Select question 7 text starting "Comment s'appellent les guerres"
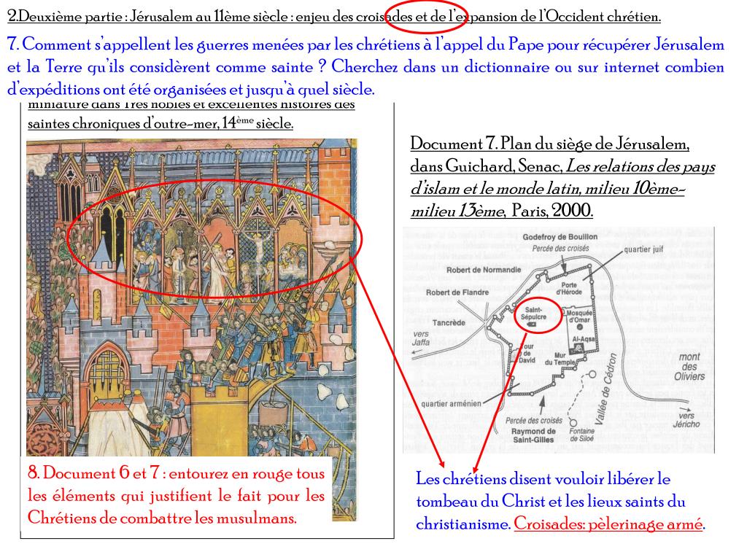Viewport: 747px width, 560px height. click(365, 66)
